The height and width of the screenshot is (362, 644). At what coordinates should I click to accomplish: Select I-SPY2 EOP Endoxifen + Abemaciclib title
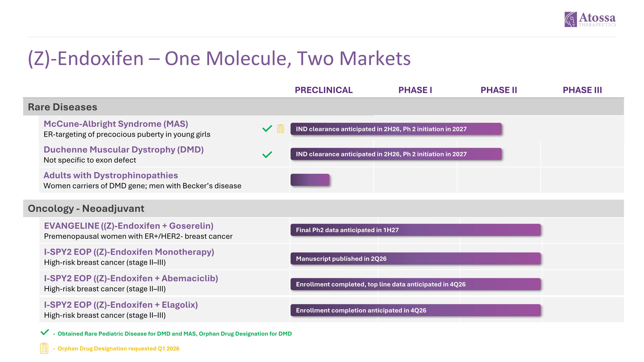(x=131, y=278)
